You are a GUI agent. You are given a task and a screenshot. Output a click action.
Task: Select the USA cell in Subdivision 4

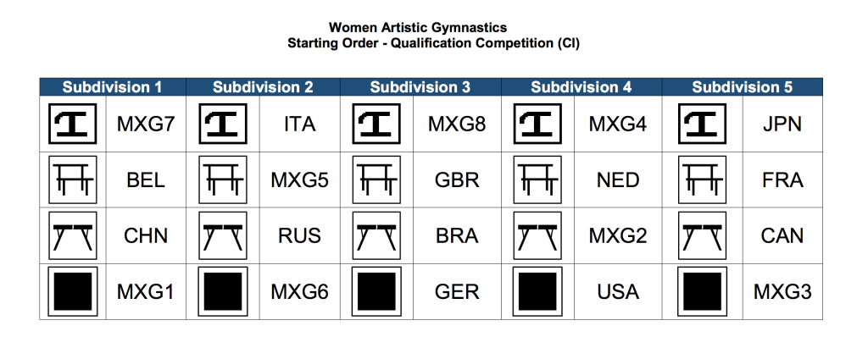(618, 291)
